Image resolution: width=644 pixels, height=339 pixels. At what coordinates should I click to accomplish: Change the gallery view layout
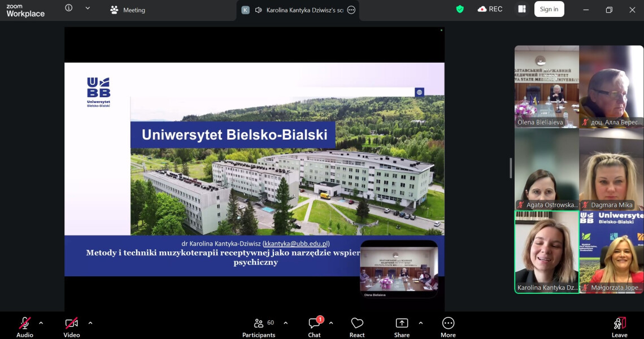click(x=522, y=9)
